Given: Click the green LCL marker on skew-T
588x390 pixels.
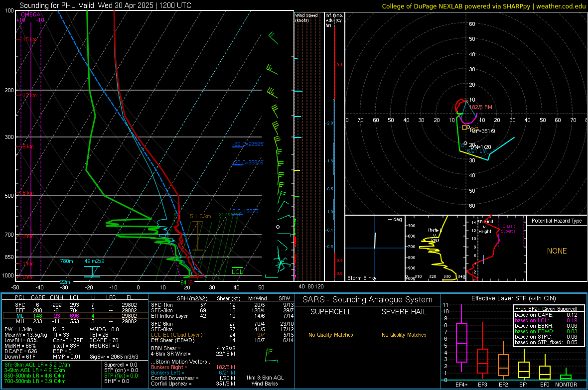Looking at the screenshot, I should [237, 271].
